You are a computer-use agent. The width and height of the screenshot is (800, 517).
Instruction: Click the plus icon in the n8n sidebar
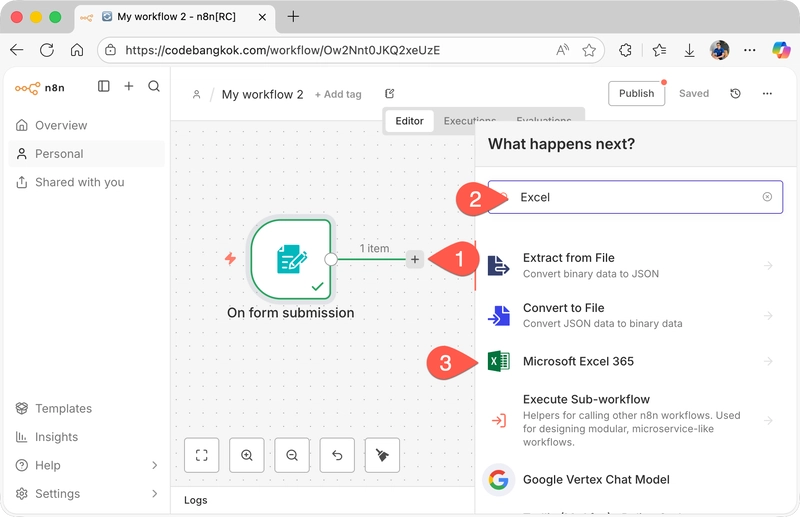click(x=129, y=87)
